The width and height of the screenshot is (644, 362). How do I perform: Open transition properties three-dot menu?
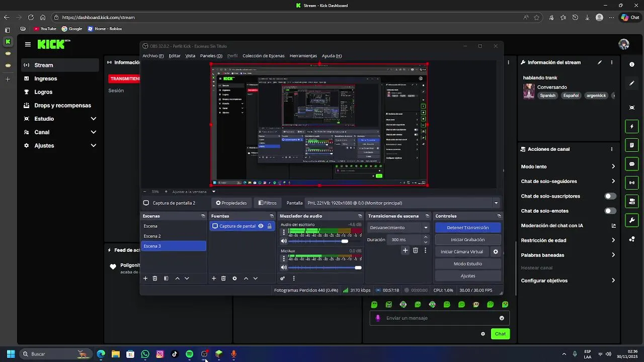(425, 250)
